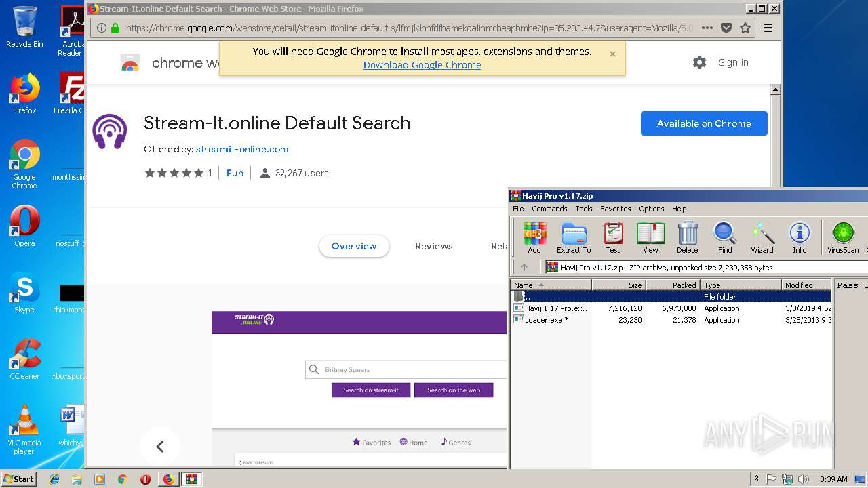Click the Add icon in WinRAR toolbar
868x488 pixels.
pyautogui.click(x=534, y=237)
